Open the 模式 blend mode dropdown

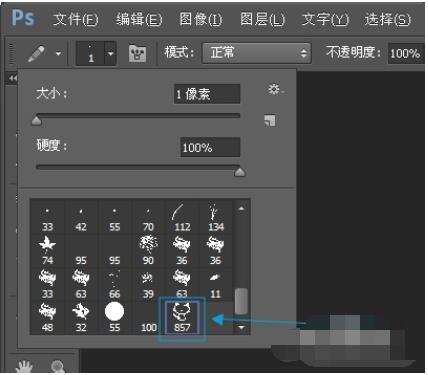[x=256, y=53]
